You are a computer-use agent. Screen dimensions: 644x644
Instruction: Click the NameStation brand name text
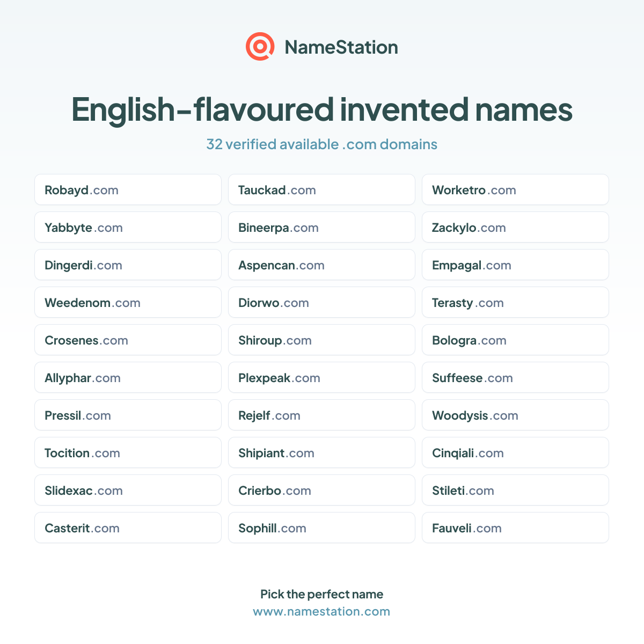pyautogui.click(x=341, y=47)
